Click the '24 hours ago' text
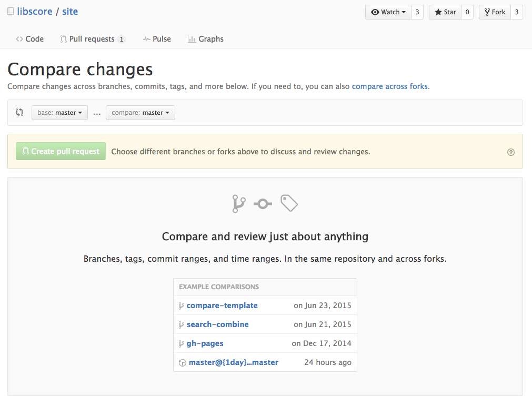 click(x=328, y=362)
